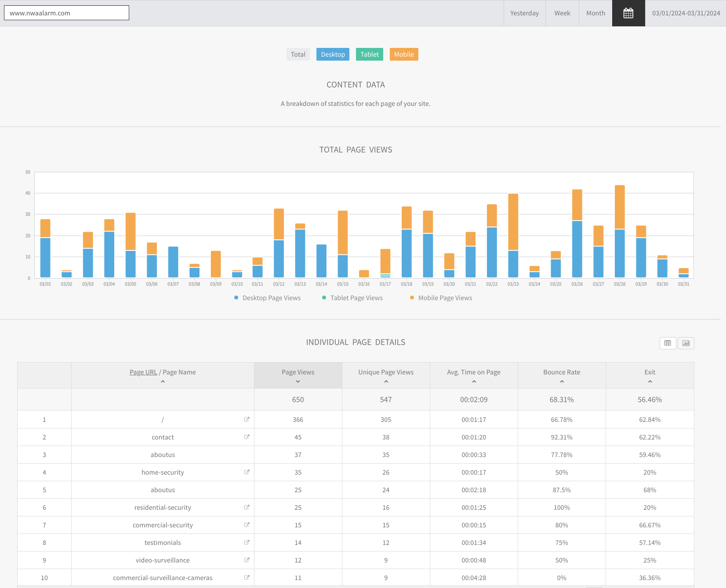This screenshot has width=726, height=588.
Task: Toggle Desktop Page Views legend series
Action: [267, 298]
